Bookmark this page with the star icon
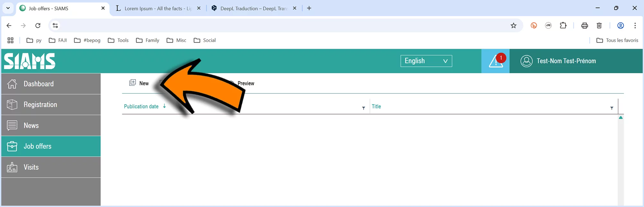Viewport: 644px width, 207px height. (x=514, y=25)
